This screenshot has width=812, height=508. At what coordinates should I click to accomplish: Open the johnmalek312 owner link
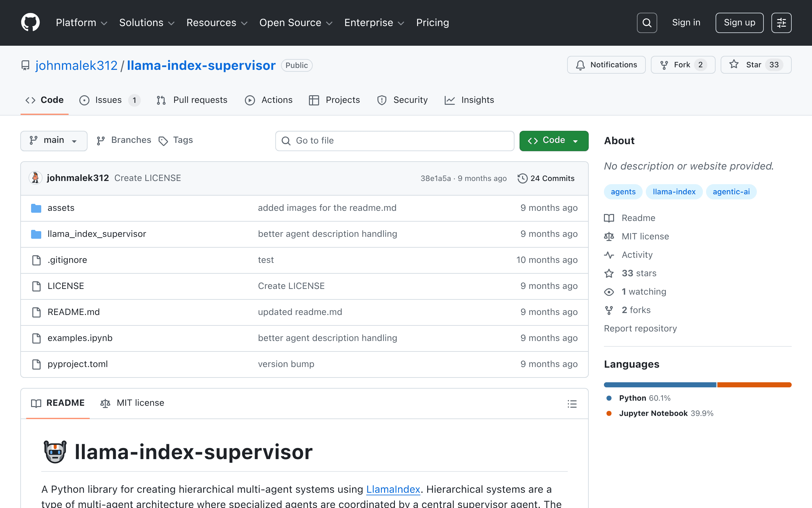tap(76, 65)
